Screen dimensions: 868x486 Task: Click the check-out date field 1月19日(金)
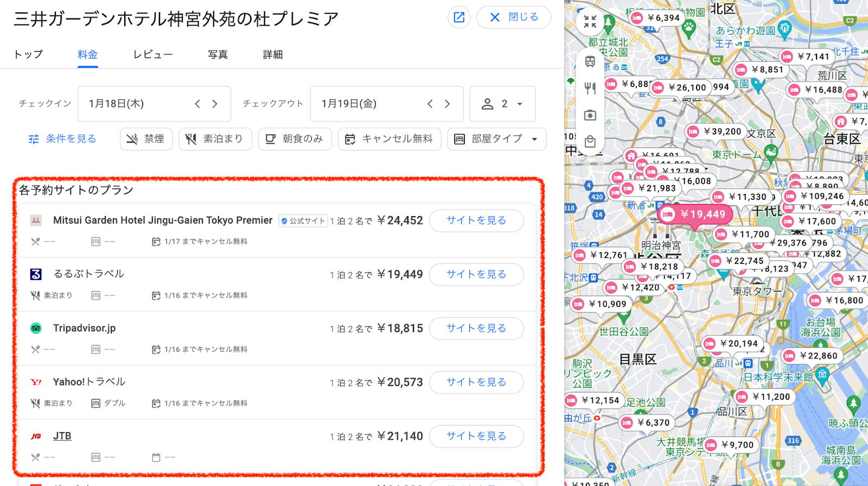point(387,104)
